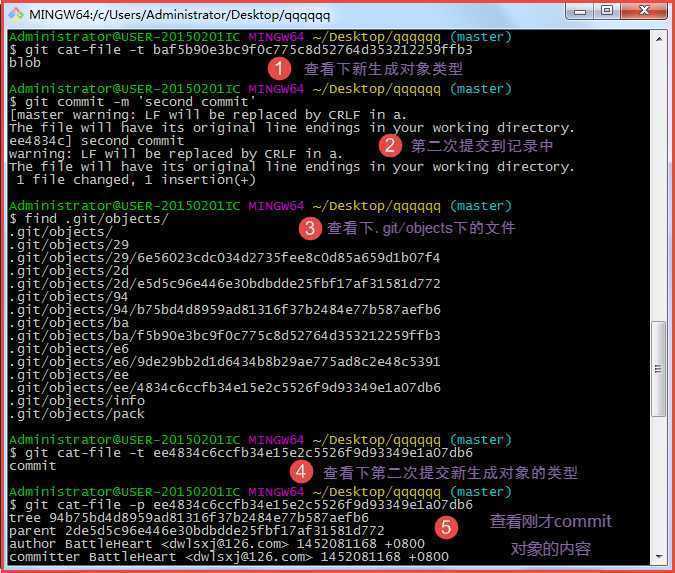Click the window title text MINGW64:/c/Users/Administrator/Desktop/qqqqqq
The image size is (675, 573).
point(180,15)
